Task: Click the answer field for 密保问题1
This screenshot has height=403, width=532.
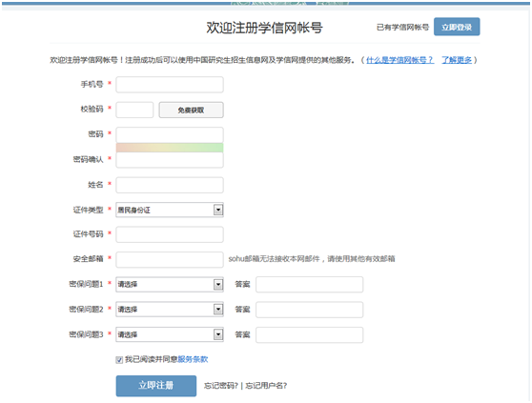Action: [310, 284]
